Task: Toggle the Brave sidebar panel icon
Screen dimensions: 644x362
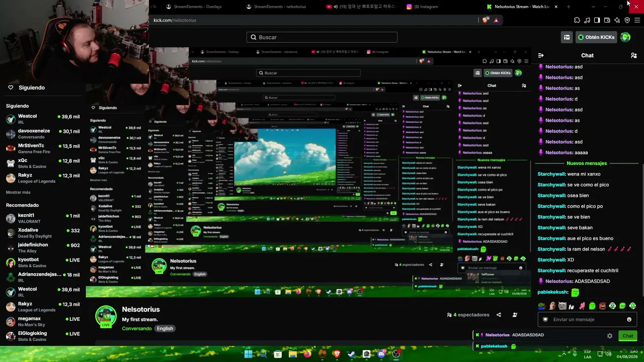Action: pos(597,20)
